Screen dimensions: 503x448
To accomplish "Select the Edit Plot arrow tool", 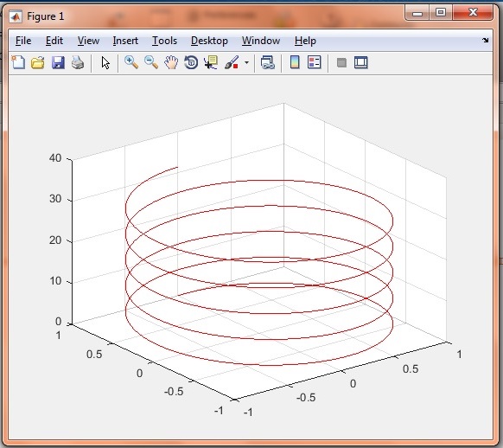I will 105,62.
